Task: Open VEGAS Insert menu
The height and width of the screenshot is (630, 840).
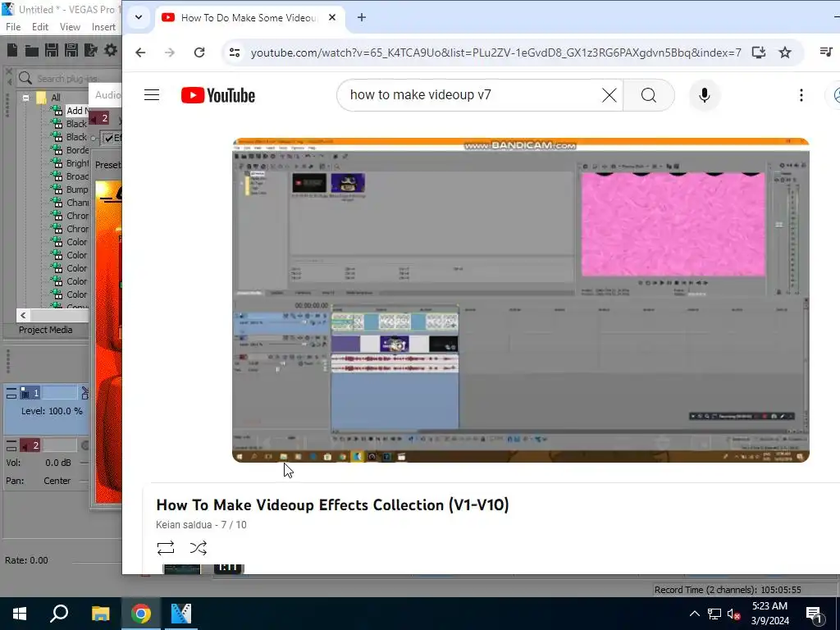Action: point(103,27)
